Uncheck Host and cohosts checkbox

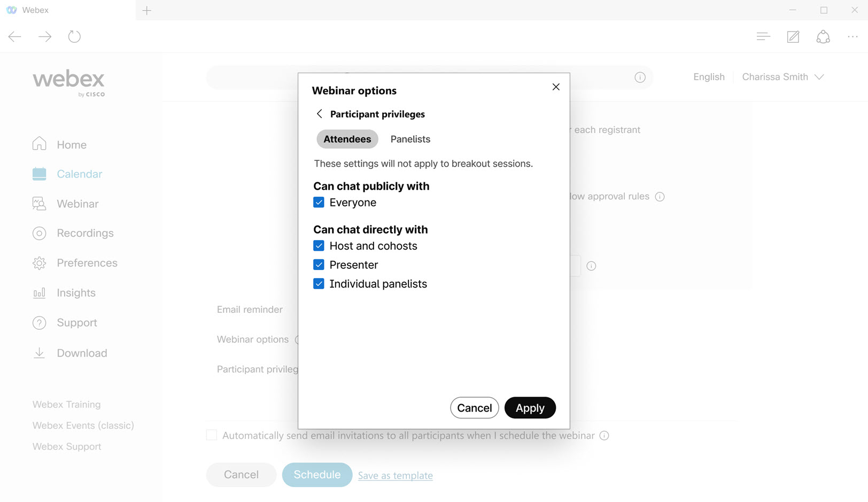pyautogui.click(x=319, y=246)
